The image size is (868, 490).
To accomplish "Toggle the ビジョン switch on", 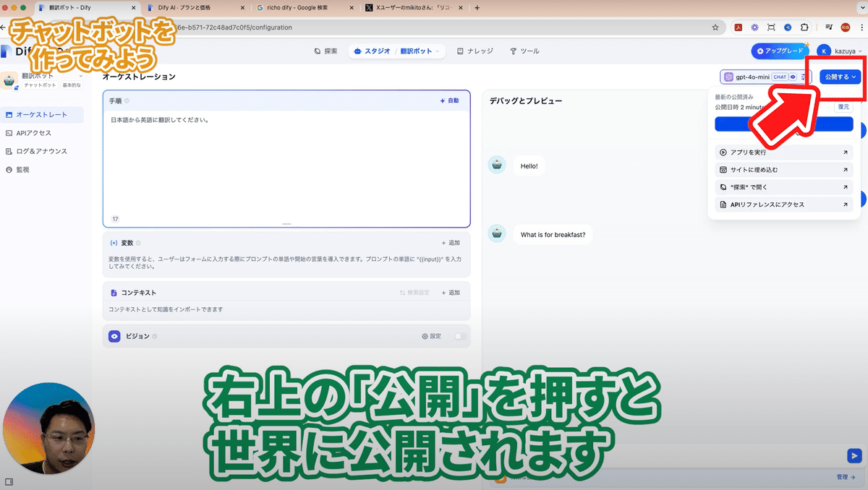I will pos(459,336).
